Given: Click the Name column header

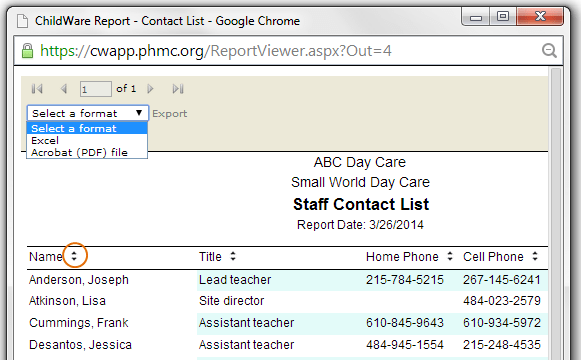Looking at the screenshot, I should pos(46,257).
